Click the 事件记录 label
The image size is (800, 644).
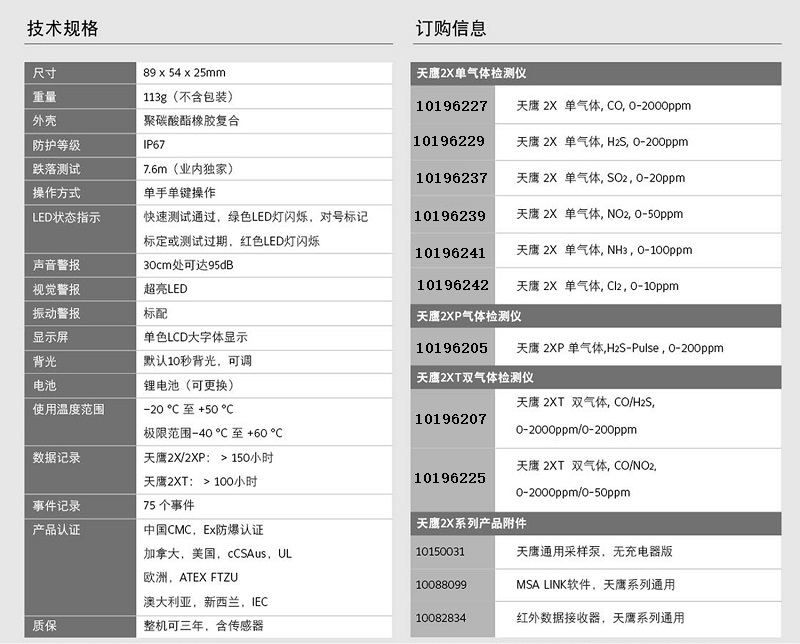[57, 506]
